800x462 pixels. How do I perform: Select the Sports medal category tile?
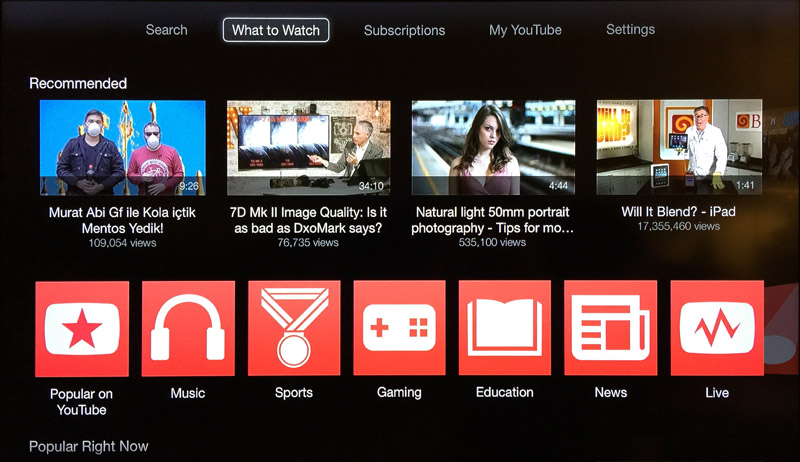pyautogui.click(x=294, y=328)
